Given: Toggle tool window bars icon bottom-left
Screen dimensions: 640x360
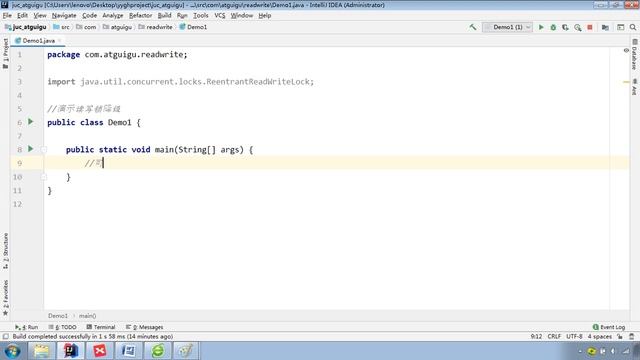Looking at the screenshot, I should click(x=5, y=337).
